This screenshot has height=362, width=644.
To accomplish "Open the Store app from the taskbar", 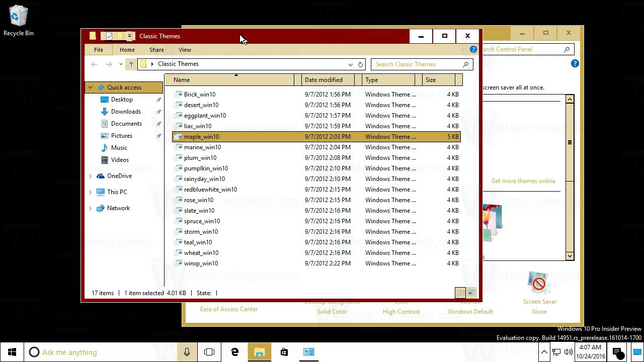I will pyautogui.click(x=284, y=352).
